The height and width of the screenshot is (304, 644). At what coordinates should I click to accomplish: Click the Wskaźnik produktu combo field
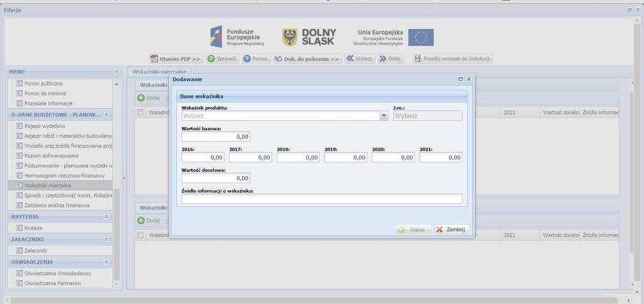coord(281,116)
